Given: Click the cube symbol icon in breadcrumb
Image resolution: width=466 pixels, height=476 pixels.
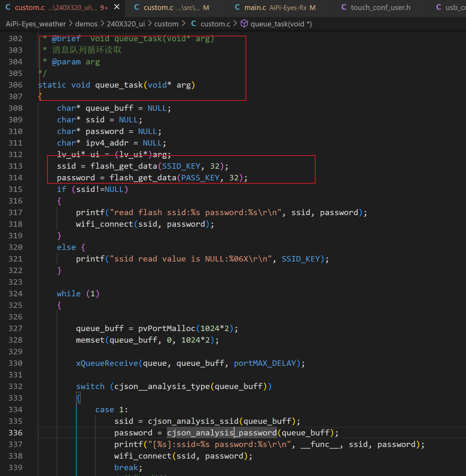Looking at the screenshot, I should point(244,24).
